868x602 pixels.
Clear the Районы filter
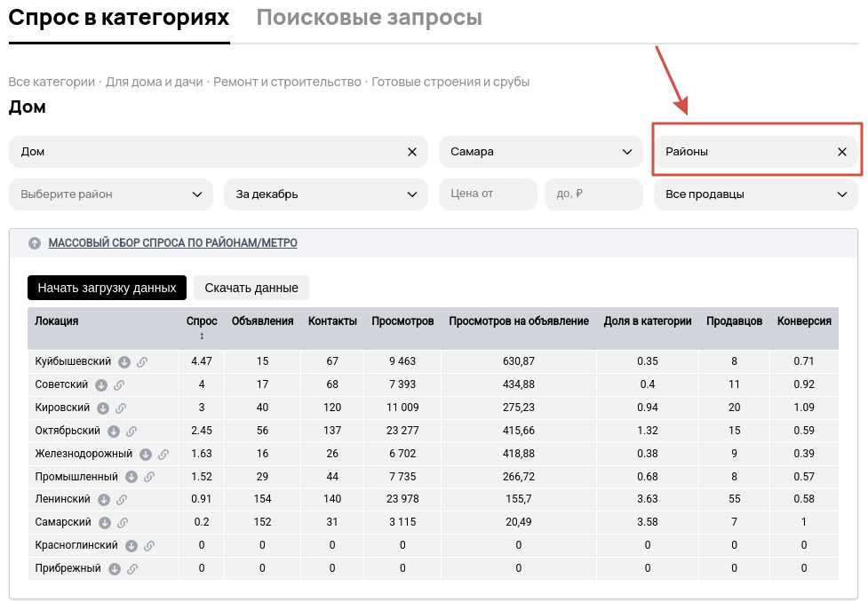(x=842, y=152)
